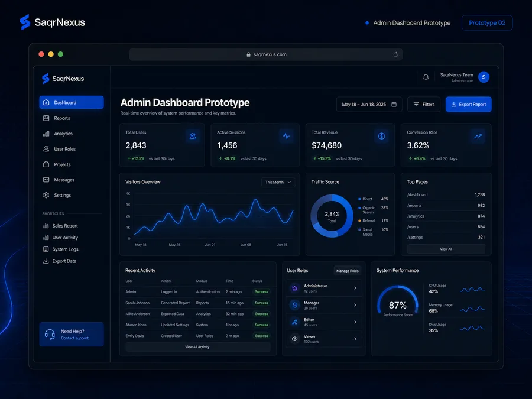The height and width of the screenshot is (399, 532).
Task: Click the notification bell icon
Action: [426, 77]
